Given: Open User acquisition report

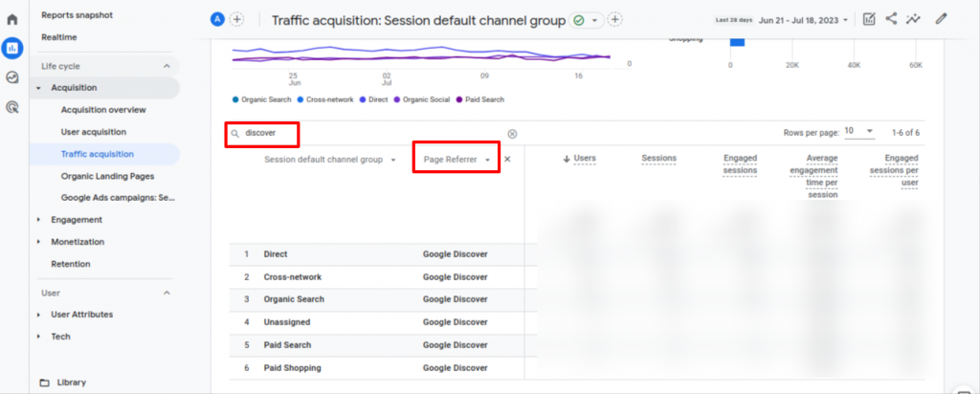Looking at the screenshot, I should pos(93,132).
